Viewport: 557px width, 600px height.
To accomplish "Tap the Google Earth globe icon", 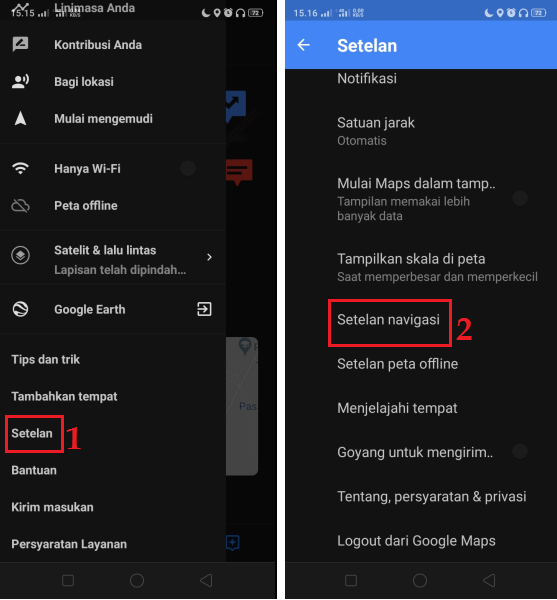I will (x=20, y=309).
